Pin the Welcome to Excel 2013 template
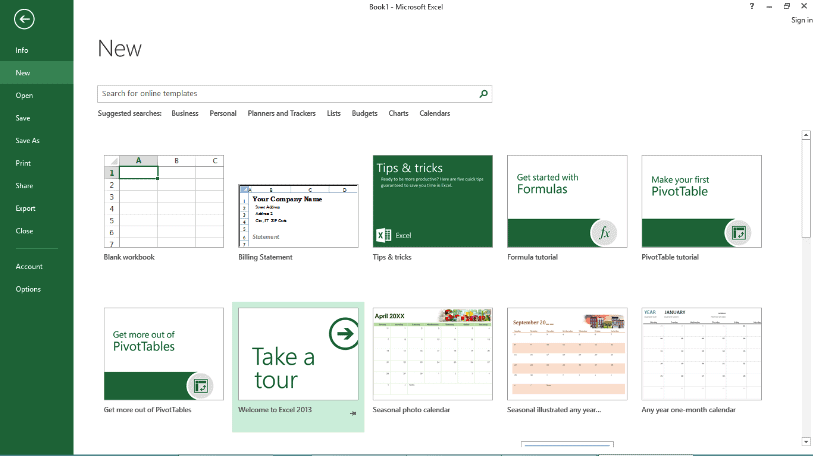Viewport: 819px width, 460px height. click(x=353, y=413)
